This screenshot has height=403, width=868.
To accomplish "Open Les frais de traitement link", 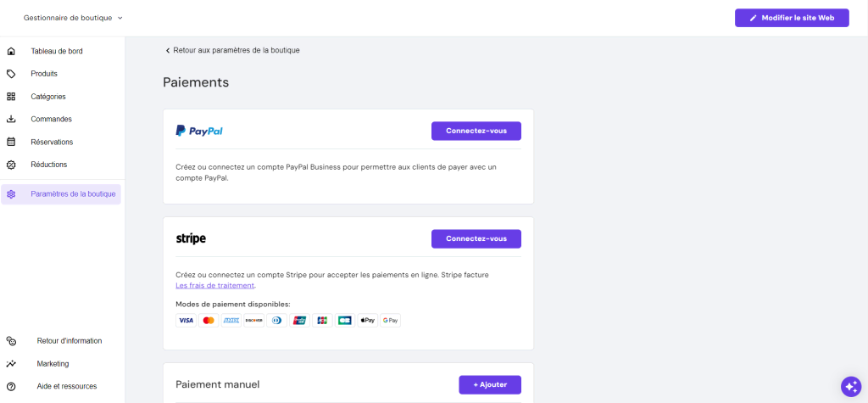I will point(214,285).
